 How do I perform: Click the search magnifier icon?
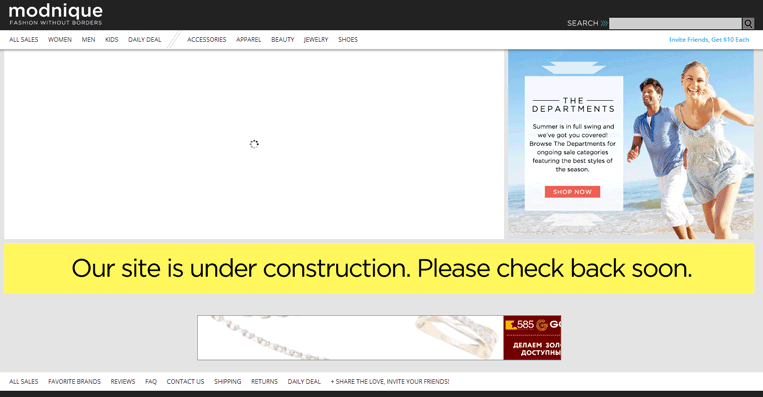[x=748, y=23]
